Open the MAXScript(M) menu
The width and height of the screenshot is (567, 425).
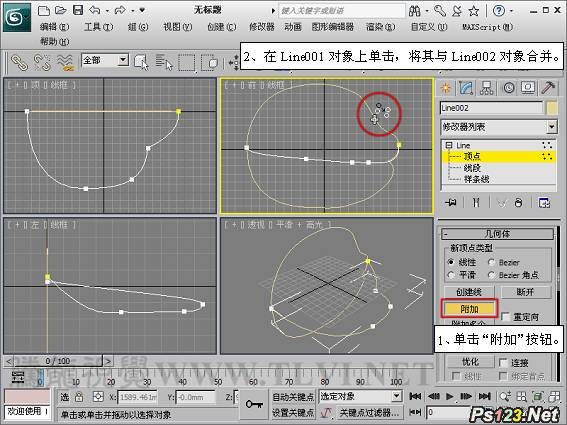pos(487,27)
